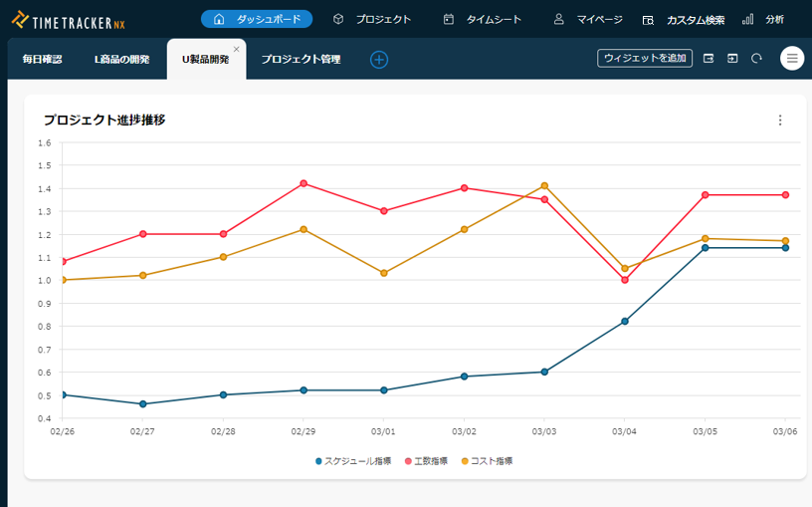Screen dimensions: 812x507
Task: Open the 分析 section
Action: 763,19
